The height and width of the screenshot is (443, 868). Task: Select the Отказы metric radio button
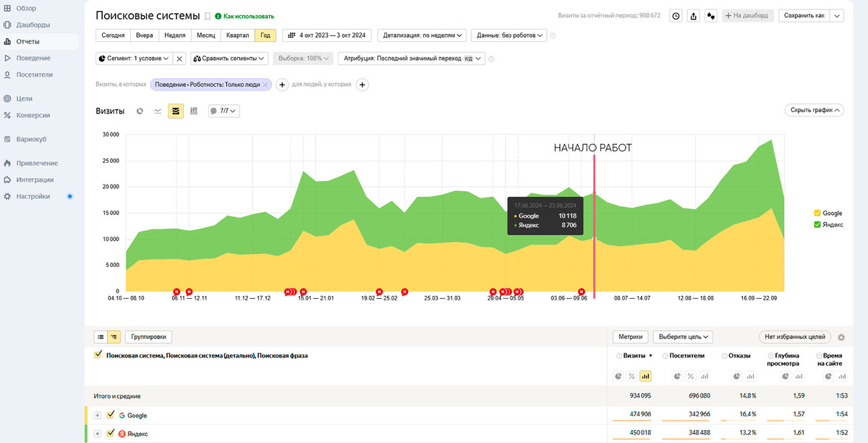[x=726, y=356]
